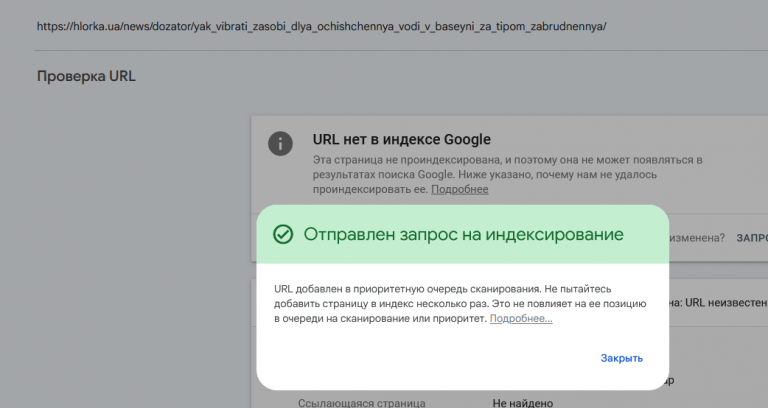
Task: Click the info icon beside URL нет в индексе Google
Action: [x=280, y=144]
